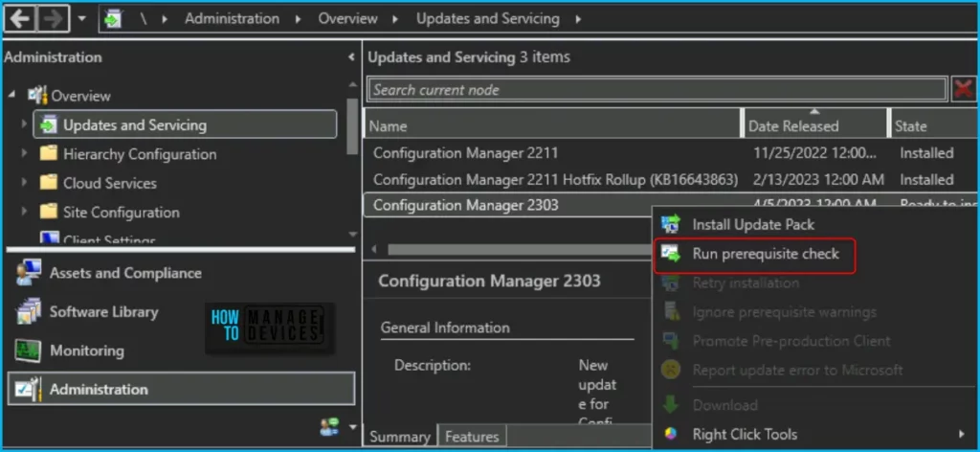The width and height of the screenshot is (980, 452).
Task: Click the Assets and Compliance workspace icon
Action: point(28,273)
